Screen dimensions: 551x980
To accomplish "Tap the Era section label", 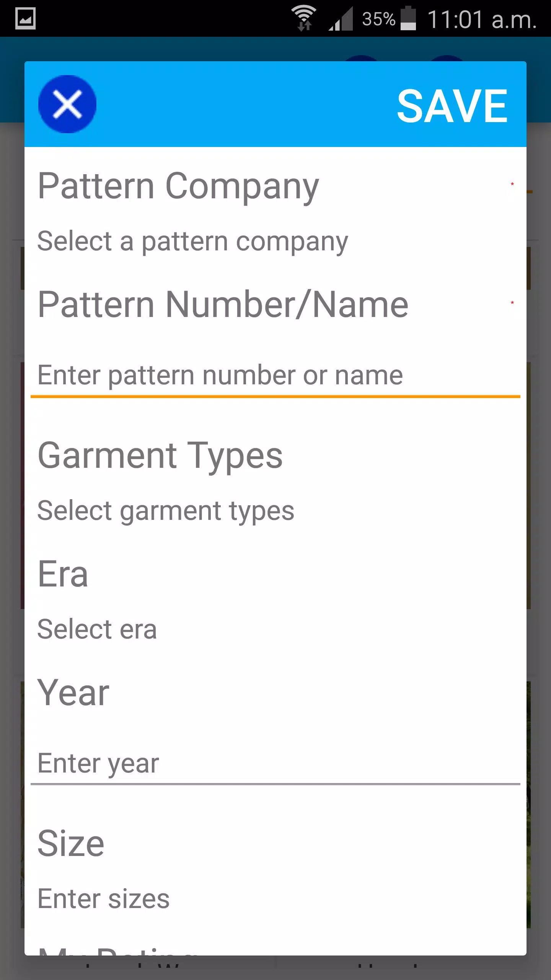I will [x=63, y=573].
